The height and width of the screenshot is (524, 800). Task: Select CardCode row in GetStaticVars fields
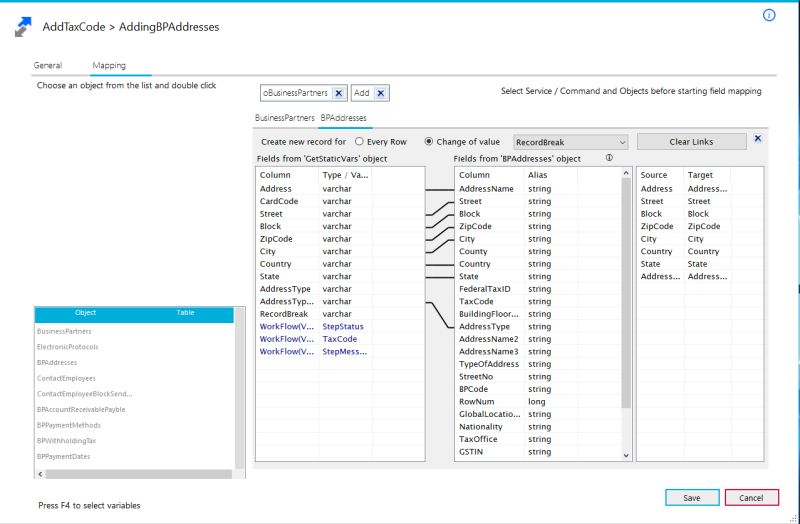tap(340, 201)
